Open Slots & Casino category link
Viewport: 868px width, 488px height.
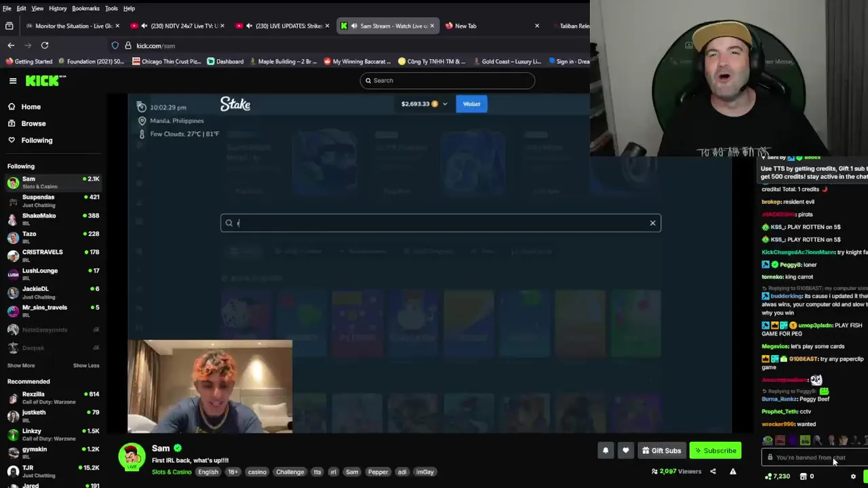tap(172, 472)
